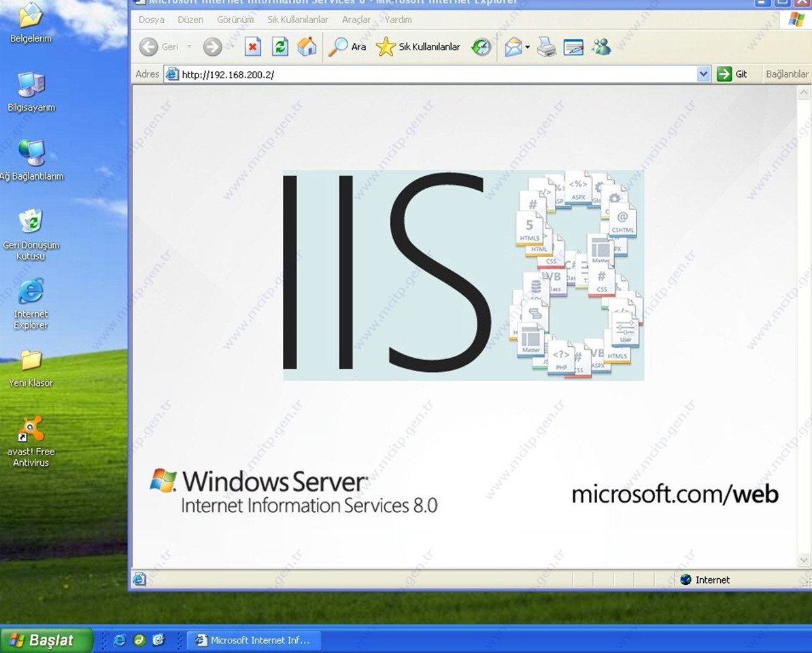
Task: Open the Yardım menu
Action: [398, 20]
